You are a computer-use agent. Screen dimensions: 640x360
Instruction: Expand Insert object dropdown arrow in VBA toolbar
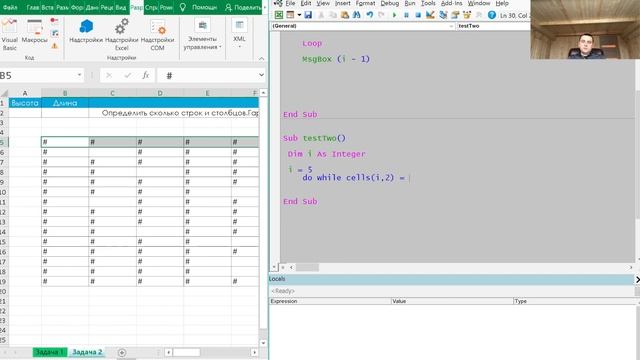pyautogui.click(x=299, y=15)
